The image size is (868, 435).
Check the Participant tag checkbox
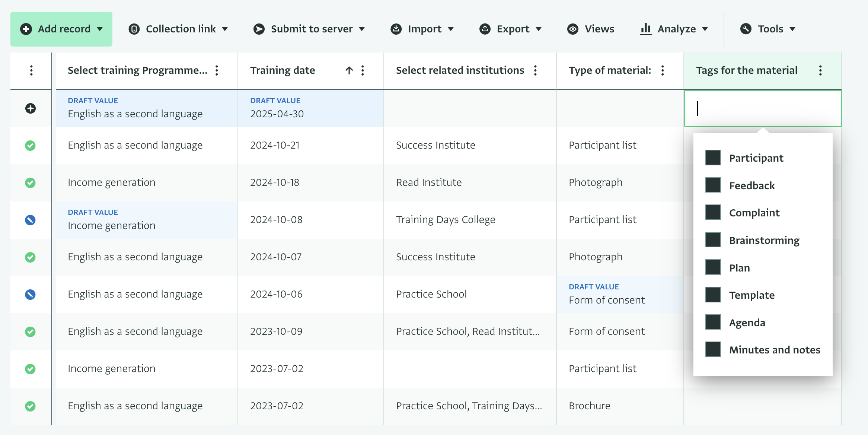pyautogui.click(x=713, y=158)
